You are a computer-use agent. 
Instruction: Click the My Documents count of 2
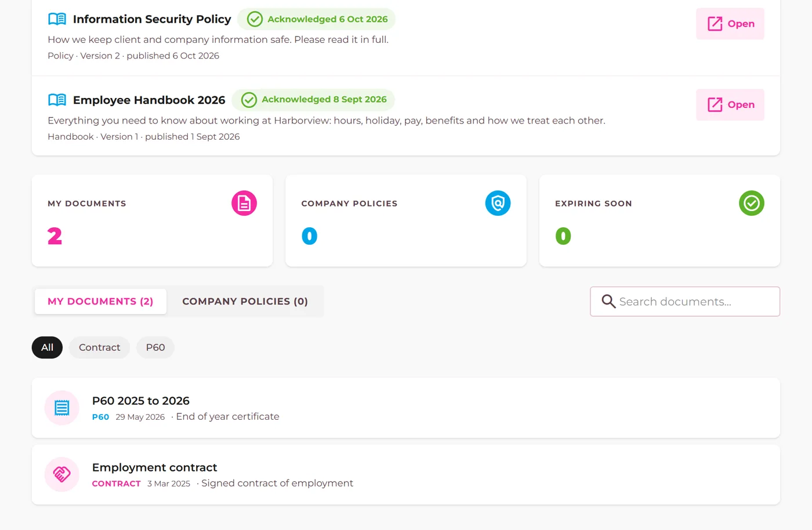point(55,236)
